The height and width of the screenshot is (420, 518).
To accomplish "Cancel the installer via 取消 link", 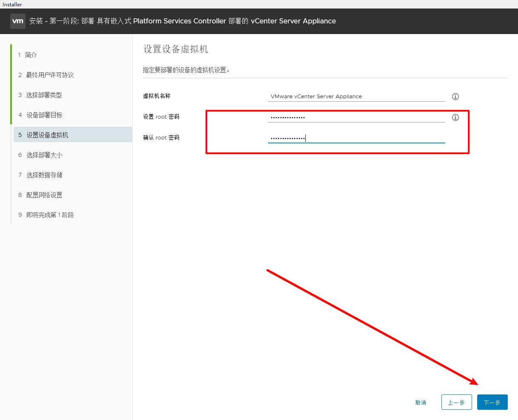I will [421, 403].
